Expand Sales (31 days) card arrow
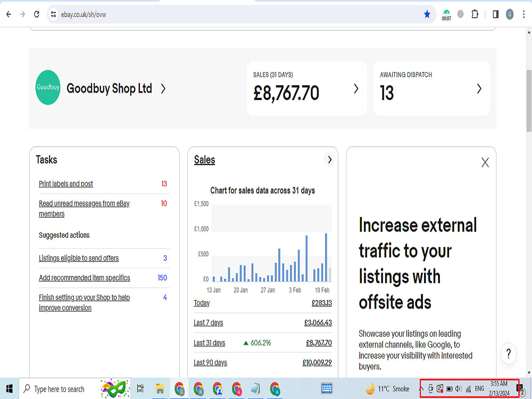This screenshot has height=399, width=532. 356,88
